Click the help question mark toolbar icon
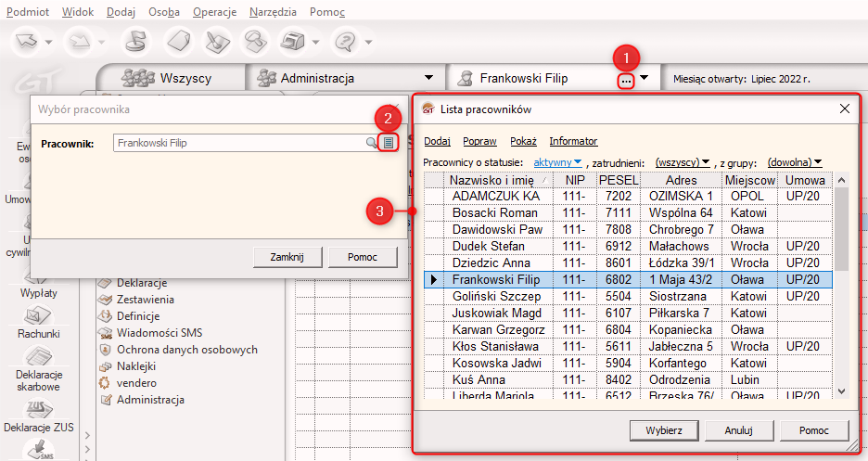Screen dimensions: 868x461 click(x=345, y=42)
